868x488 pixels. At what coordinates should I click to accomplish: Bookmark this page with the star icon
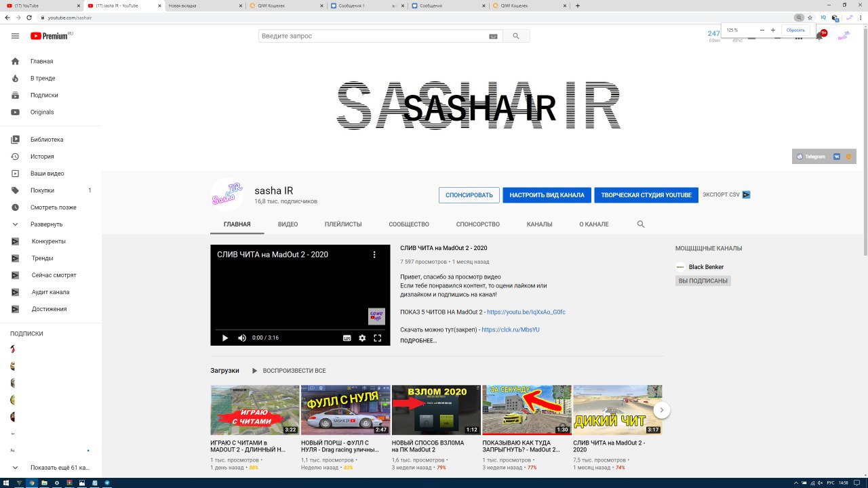(810, 18)
